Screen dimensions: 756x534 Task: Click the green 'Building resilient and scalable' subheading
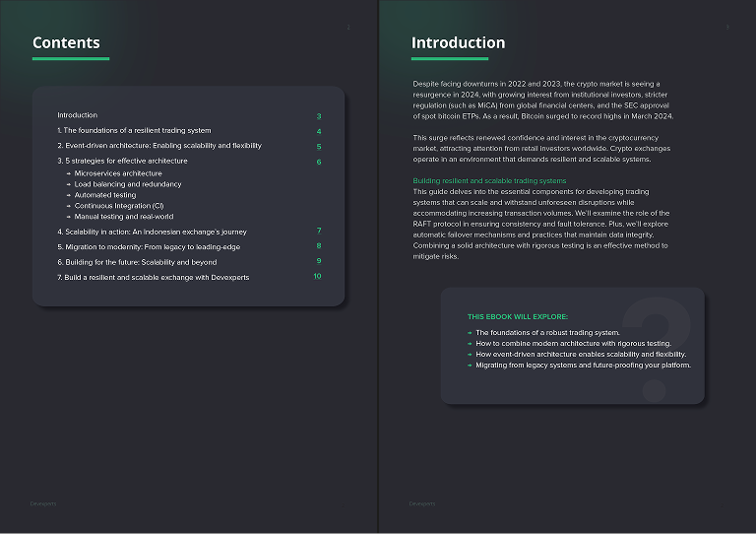click(489, 181)
